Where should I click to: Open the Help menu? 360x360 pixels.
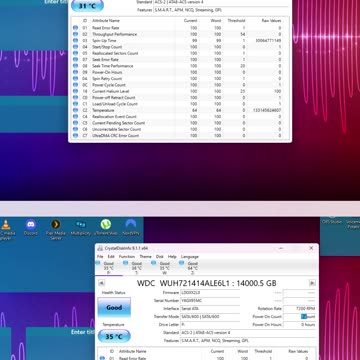tap(172, 257)
